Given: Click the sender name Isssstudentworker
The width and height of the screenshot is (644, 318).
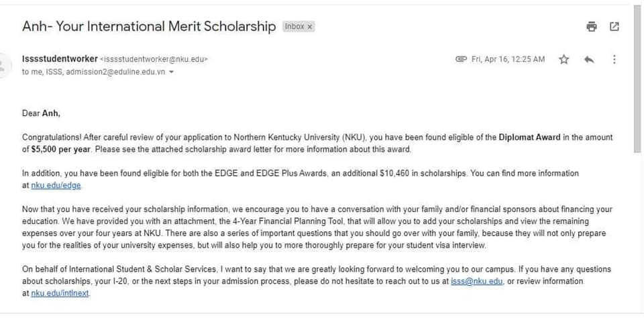Looking at the screenshot, I should coord(60,59).
